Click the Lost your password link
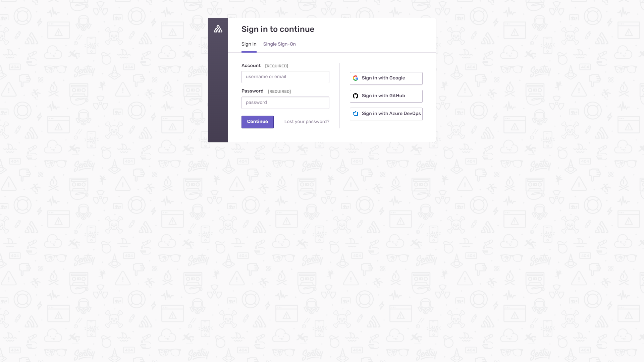Screen dimensions: 644x362 (x=306, y=122)
